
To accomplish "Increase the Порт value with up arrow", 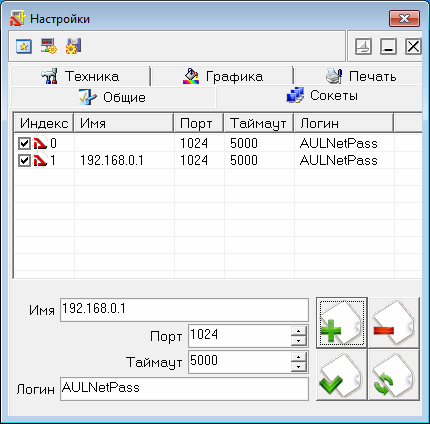I will pyautogui.click(x=298, y=331).
